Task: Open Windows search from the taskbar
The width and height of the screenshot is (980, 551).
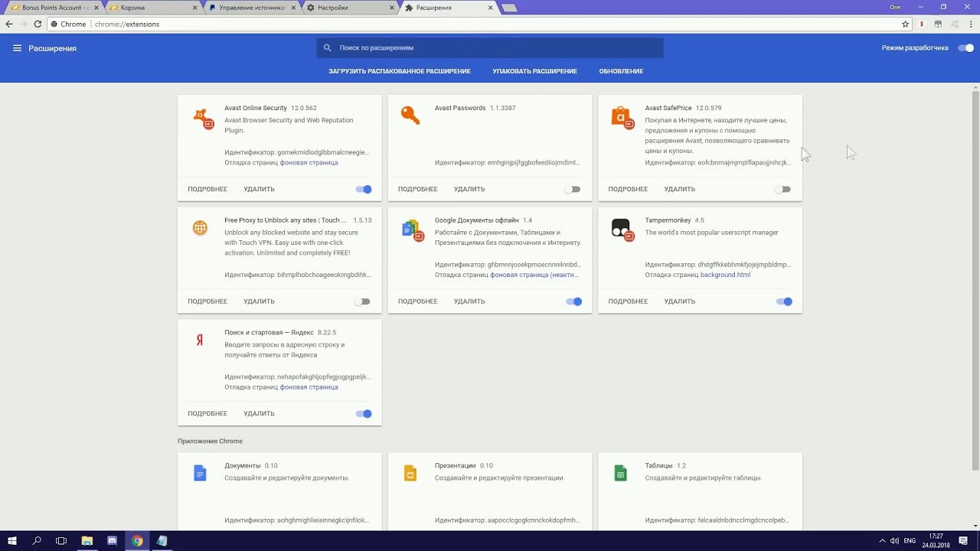Action: click(x=37, y=541)
